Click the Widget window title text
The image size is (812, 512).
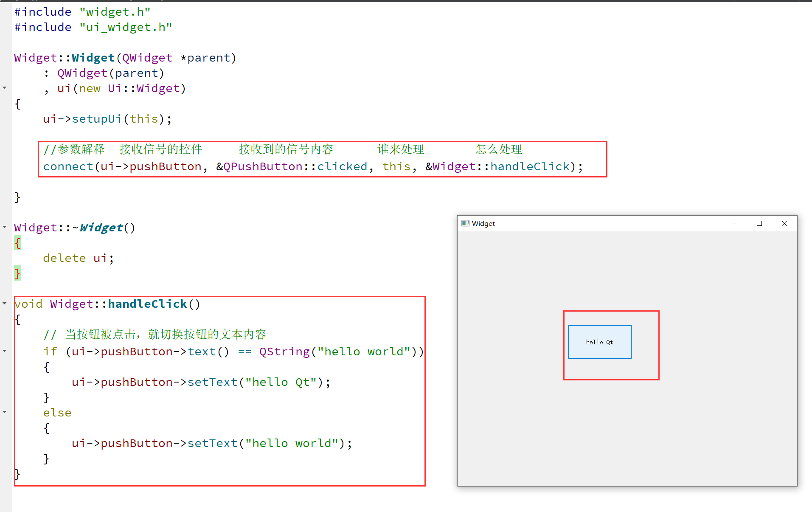click(483, 224)
